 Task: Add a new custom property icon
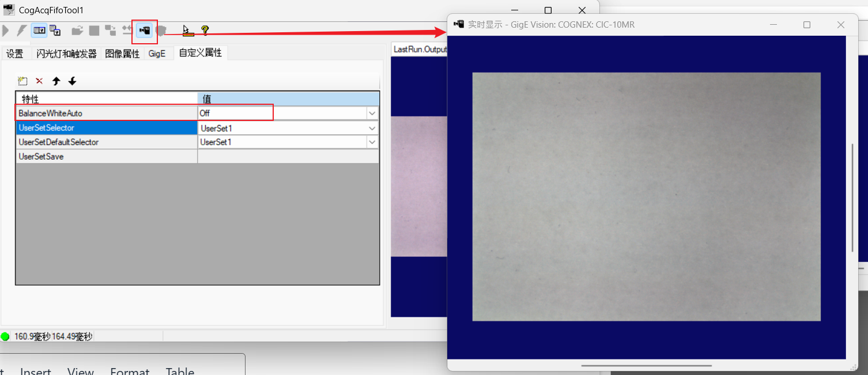[x=22, y=81]
